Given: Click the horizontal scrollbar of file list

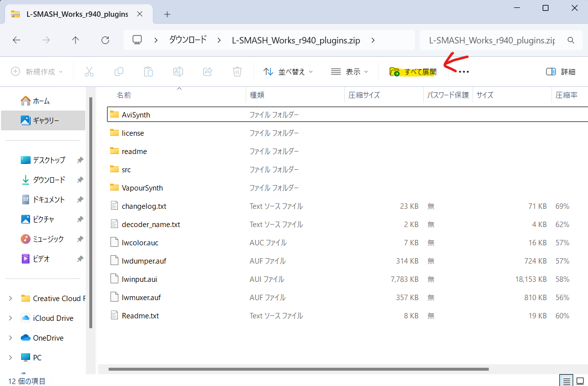Looking at the screenshot, I should (298, 369).
